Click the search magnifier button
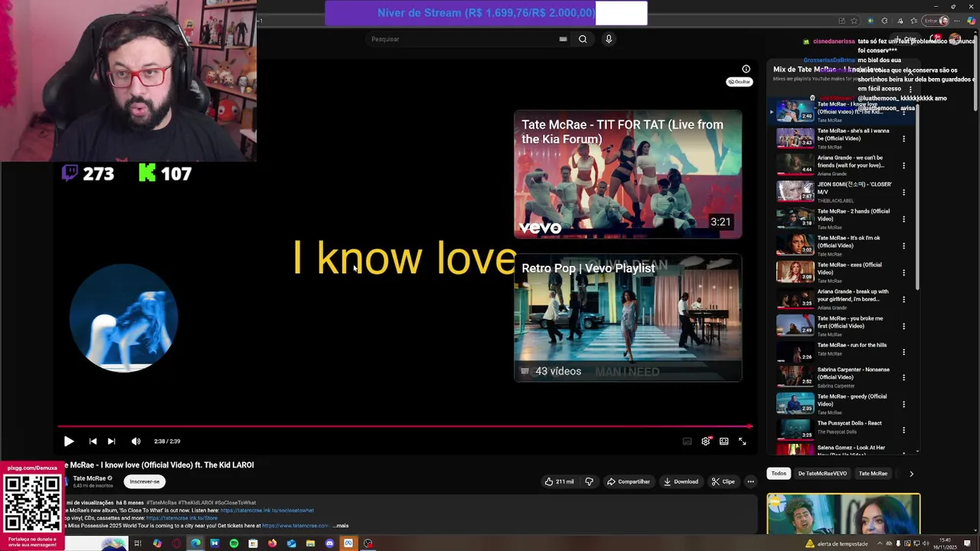This screenshot has height=551, width=980. (583, 39)
